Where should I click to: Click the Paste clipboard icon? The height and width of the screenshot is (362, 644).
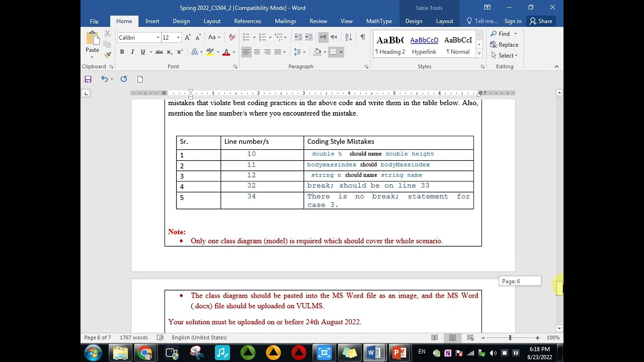[x=93, y=39]
